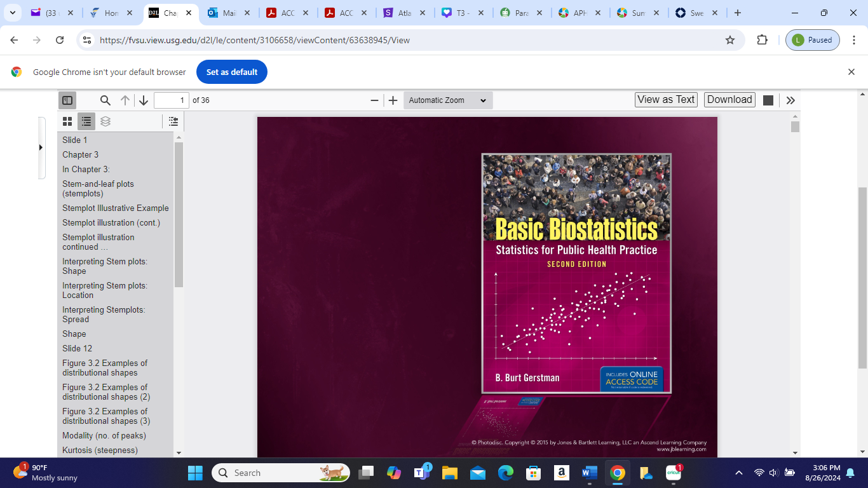The image size is (868, 488).
Task: Open Amazon app from the taskbar
Action: coord(562,473)
